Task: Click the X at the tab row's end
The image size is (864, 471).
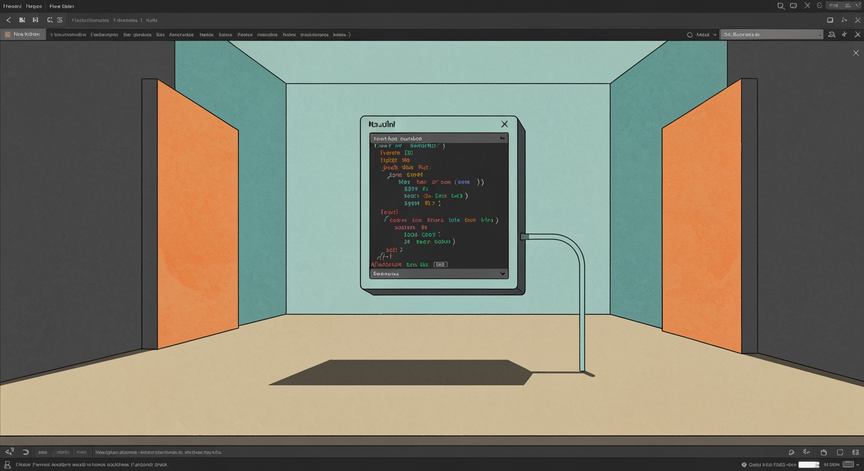Action: click(x=857, y=34)
